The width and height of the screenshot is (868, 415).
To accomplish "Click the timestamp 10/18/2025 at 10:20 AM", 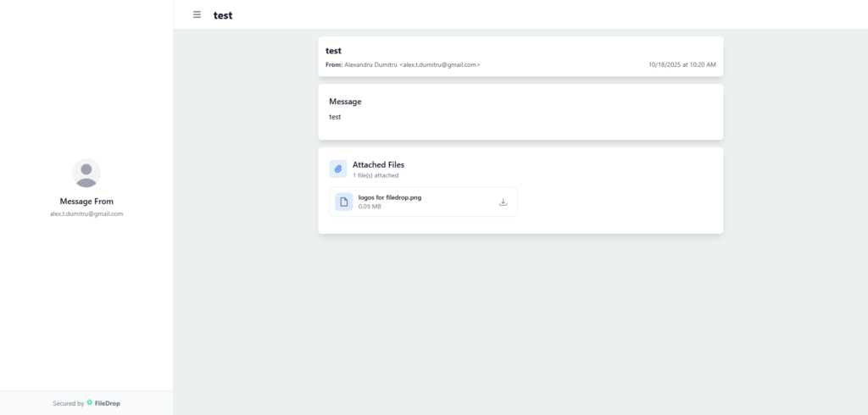I will (682, 64).
